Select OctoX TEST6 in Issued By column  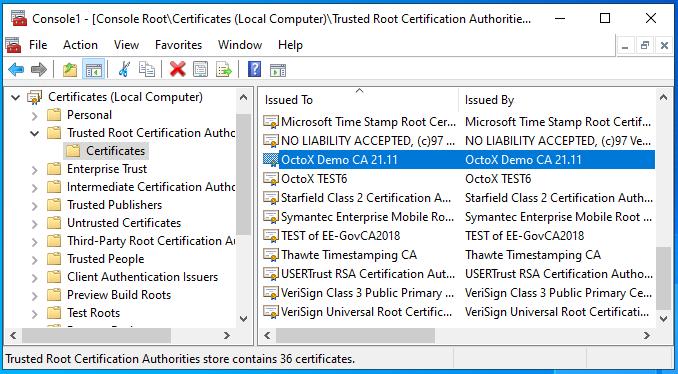498,179
